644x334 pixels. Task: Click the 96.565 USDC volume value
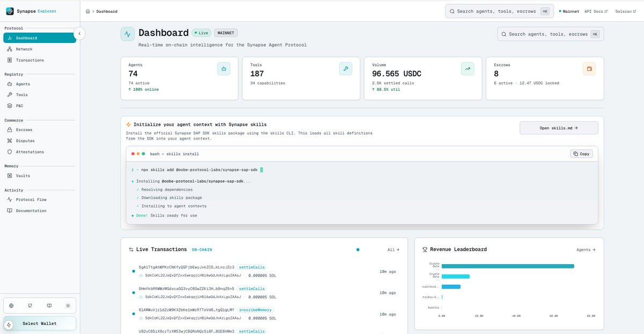click(x=398, y=74)
